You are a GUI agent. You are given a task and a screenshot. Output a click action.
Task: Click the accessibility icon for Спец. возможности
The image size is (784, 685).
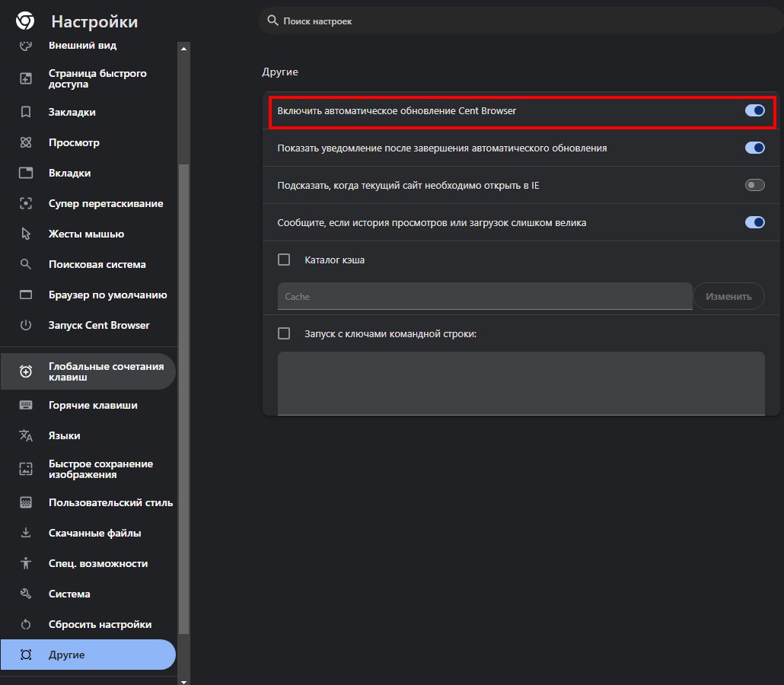pos(26,563)
